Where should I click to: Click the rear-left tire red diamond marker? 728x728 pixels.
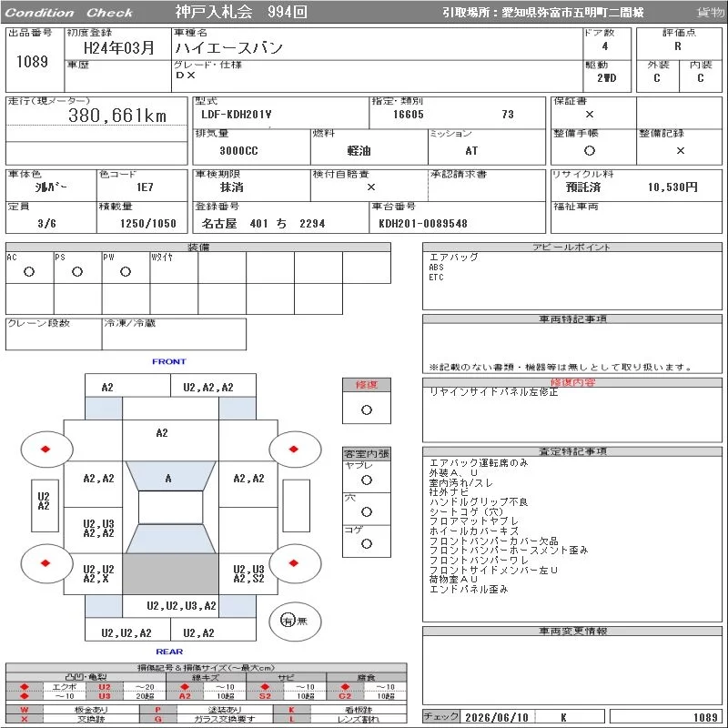(x=45, y=562)
